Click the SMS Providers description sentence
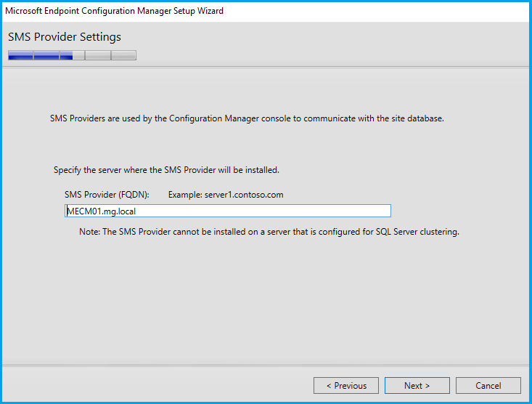This screenshot has width=532, height=404. tap(246, 118)
